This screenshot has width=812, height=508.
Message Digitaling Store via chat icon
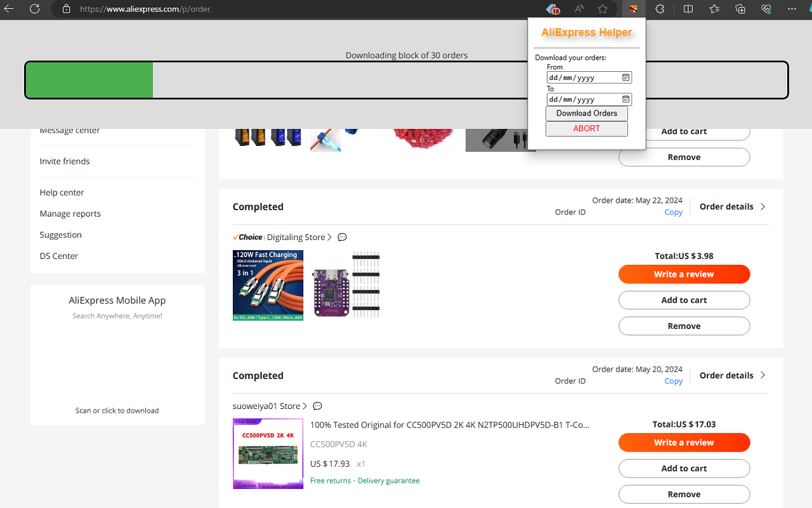(342, 237)
